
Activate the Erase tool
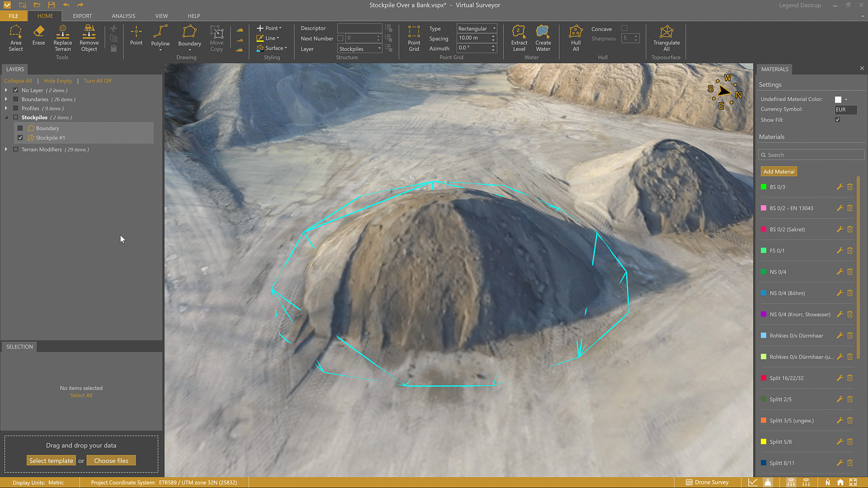click(38, 35)
